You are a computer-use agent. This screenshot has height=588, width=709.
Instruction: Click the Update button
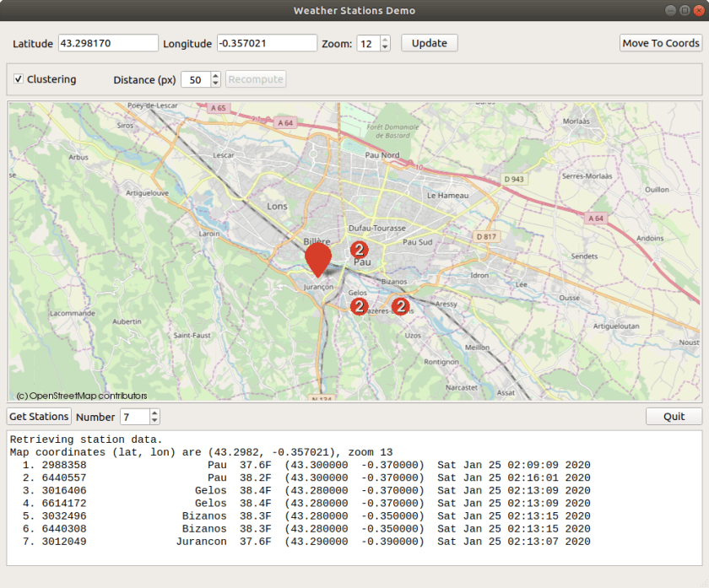[429, 43]
